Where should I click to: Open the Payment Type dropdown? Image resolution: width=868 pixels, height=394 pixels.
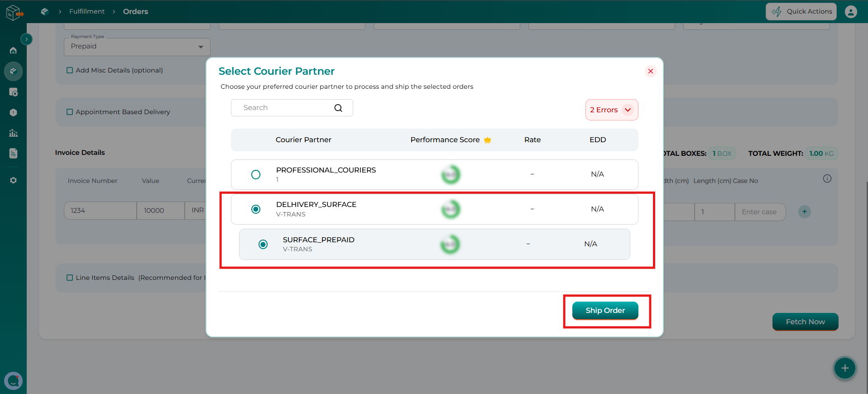(137, 47)
